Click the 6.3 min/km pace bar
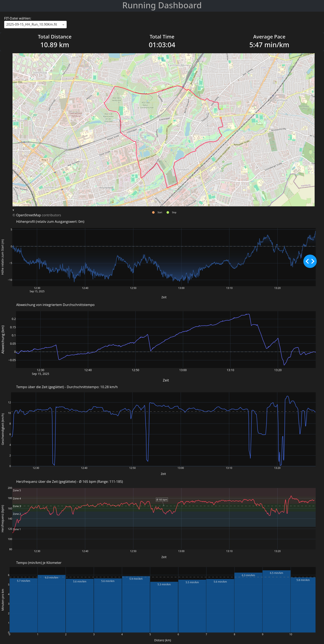Screen dimensions: 324x644 click(x=248, y=602)
